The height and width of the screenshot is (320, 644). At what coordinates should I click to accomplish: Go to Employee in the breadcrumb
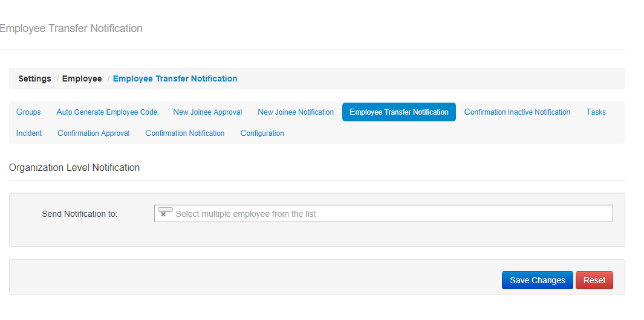pos(82,78)
